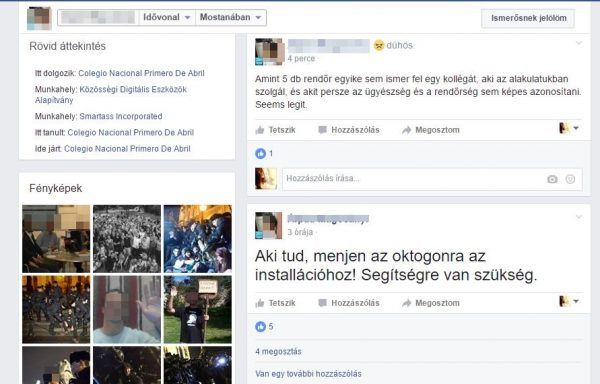This screenshot has height=384, width=600.
Task: Click the blue like reaction count of 5
Action: [264, 327]
